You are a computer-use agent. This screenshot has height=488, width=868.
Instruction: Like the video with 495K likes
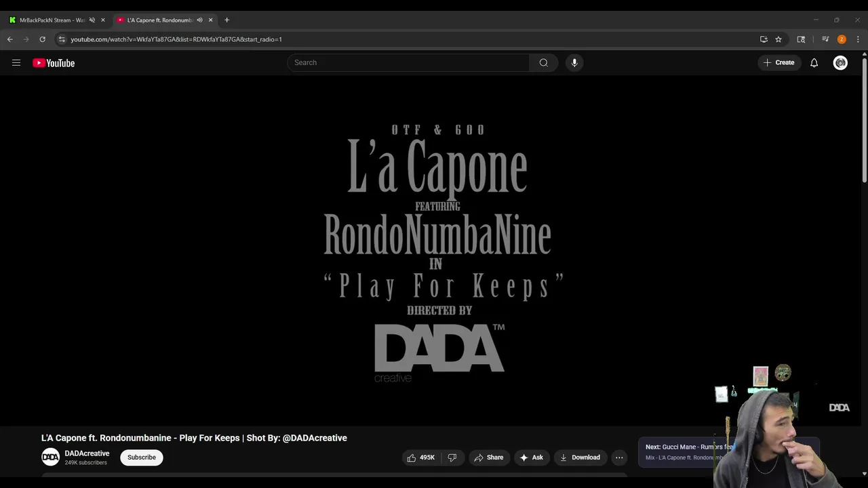click(x=420, y=457)
